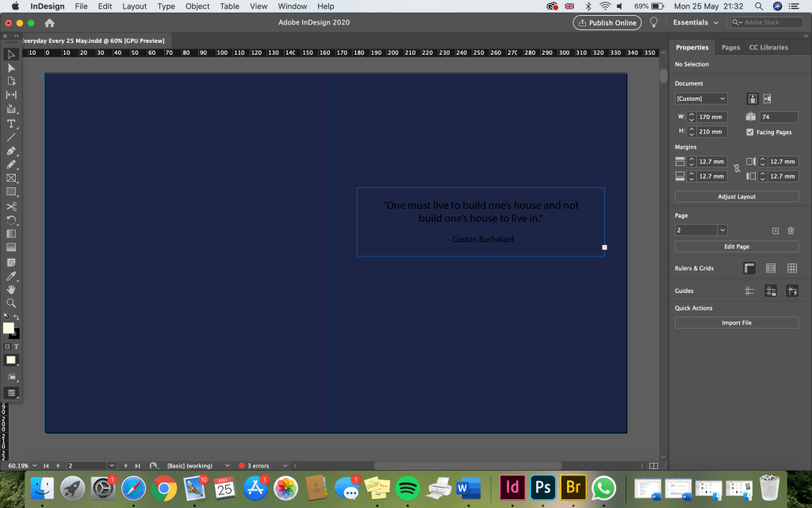The height and width of the screenshot is (508, 812).
Task: Toggle Lock Guides in Guides section
Action: [770, 291]
